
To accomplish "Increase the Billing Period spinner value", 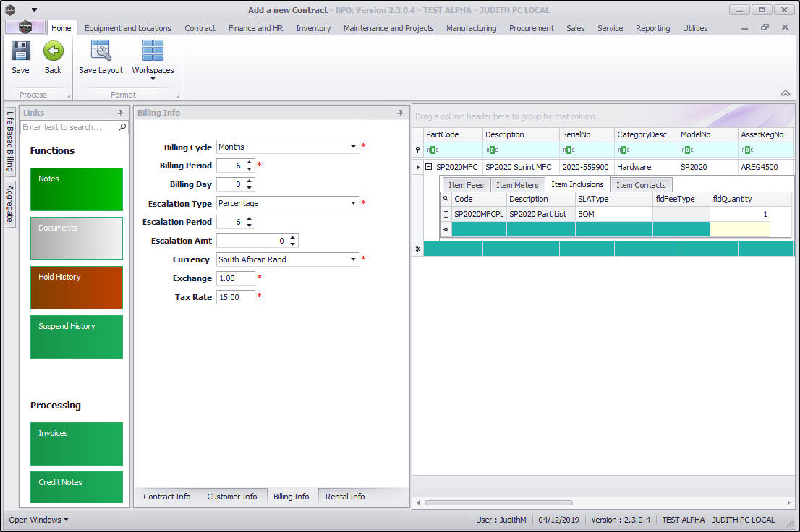I will (250, 163).
